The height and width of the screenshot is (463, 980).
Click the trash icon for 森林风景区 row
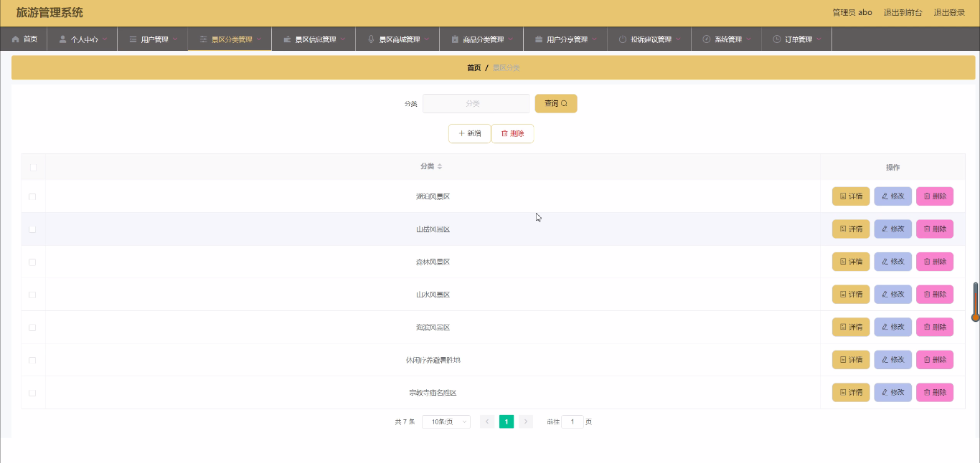coord(927,262)
